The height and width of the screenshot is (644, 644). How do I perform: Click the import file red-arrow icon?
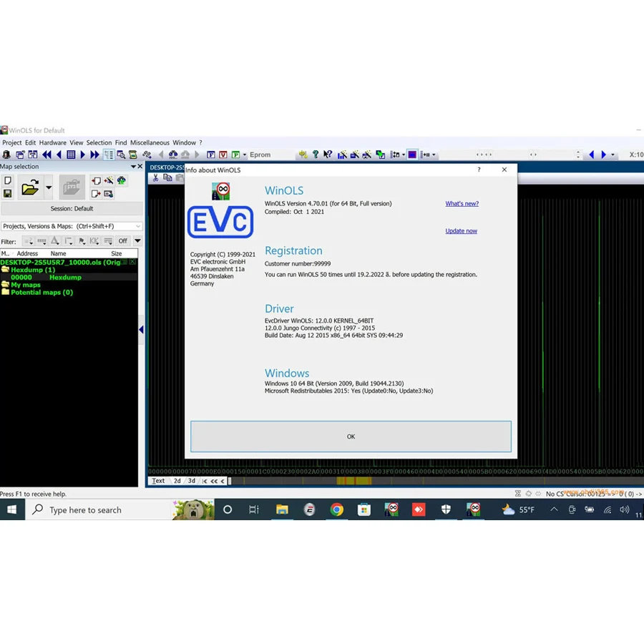96,181
